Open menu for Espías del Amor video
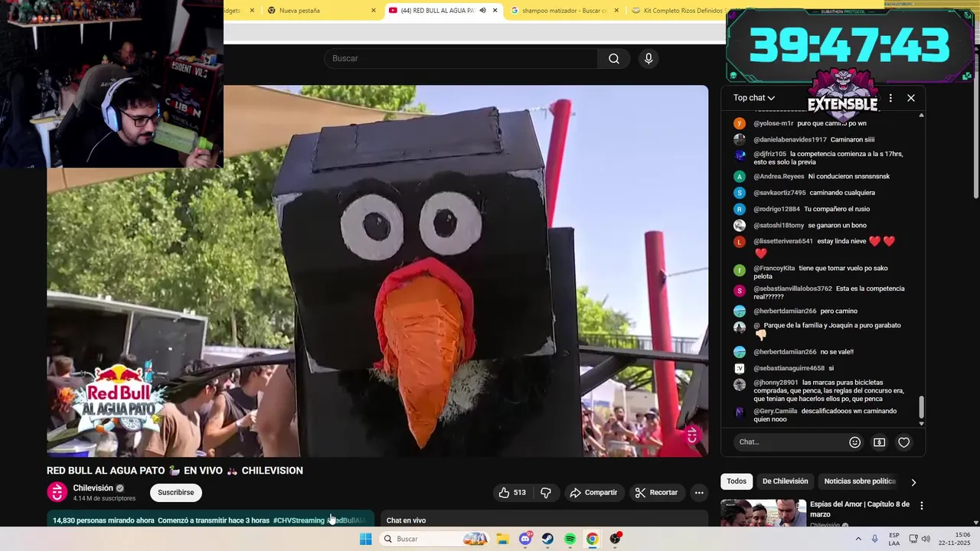 tap(922, 506)
